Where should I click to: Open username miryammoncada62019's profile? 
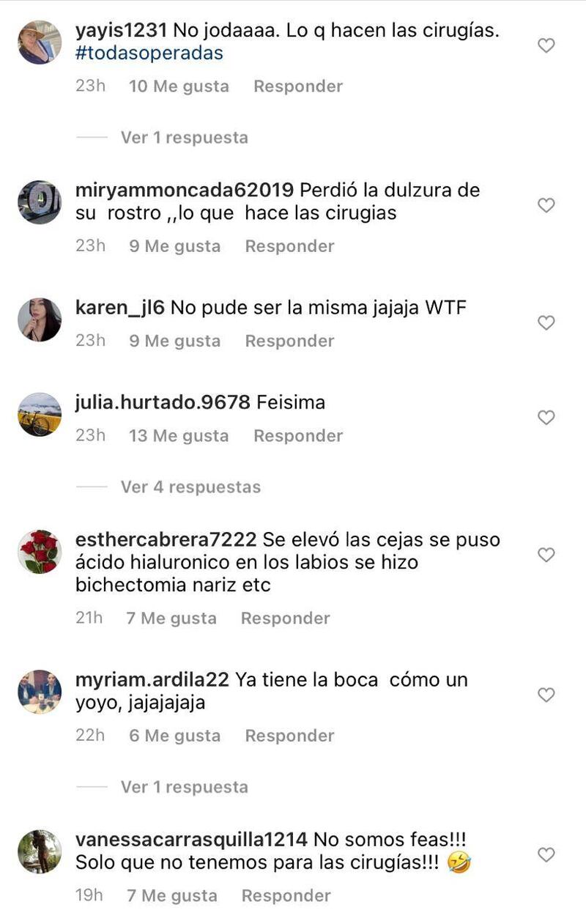pos(185,190)
